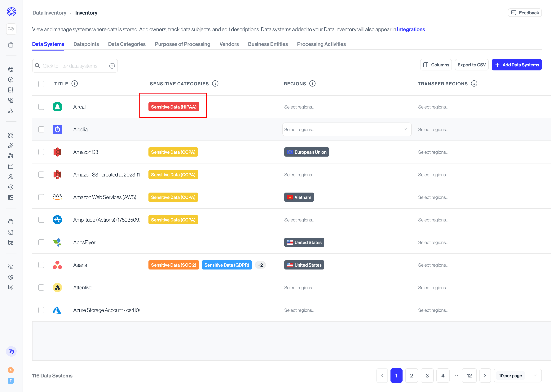
Task: Open the monitor code sidebar icon
Action: click(11, 287)
